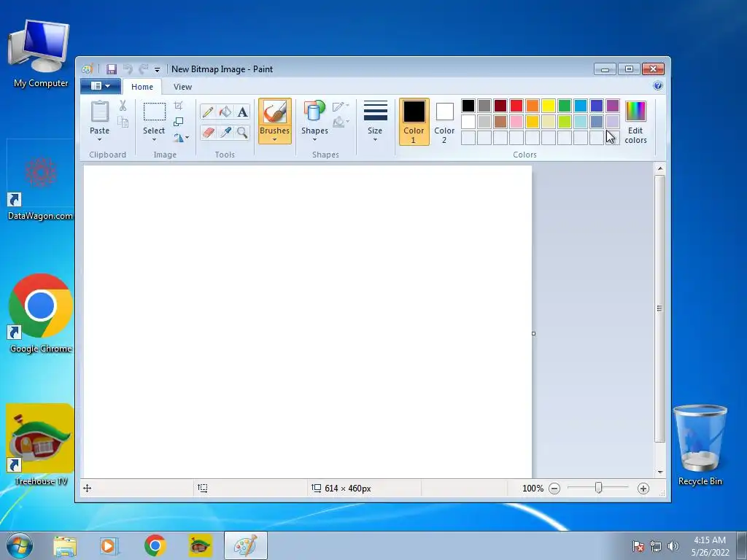Expand the Select dropdown arrow
Screen dimensions: 747x560
point(155,139)
